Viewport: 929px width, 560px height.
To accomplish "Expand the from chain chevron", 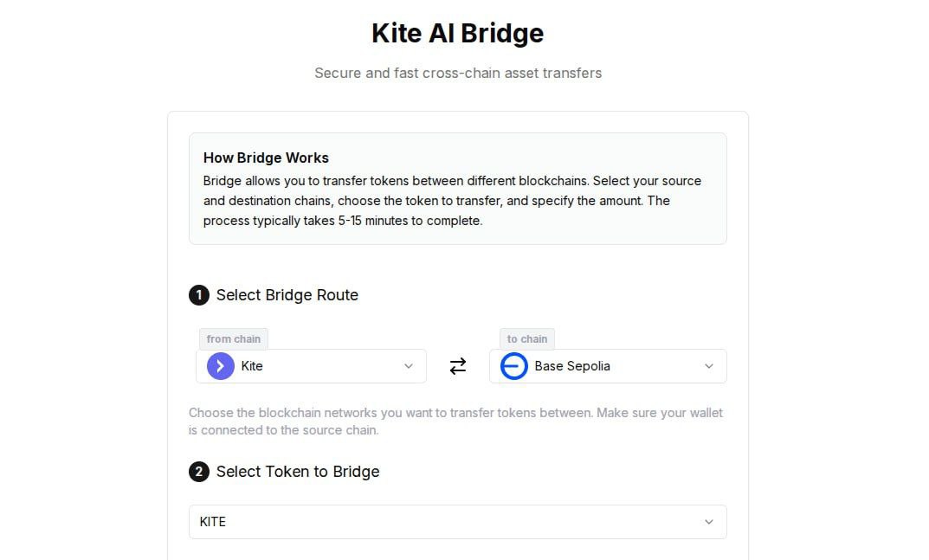I will (408, 366).
